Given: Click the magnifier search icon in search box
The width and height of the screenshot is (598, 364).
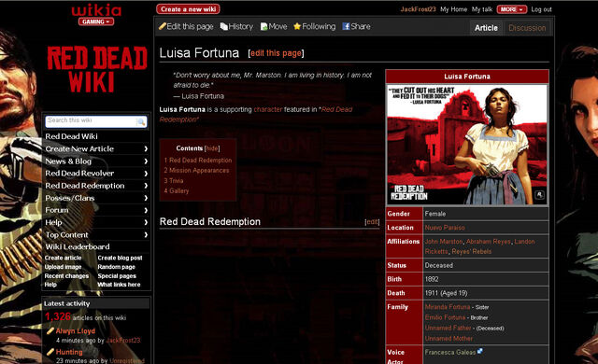Looking at the screenshot, I should click(x=141, y=122).
